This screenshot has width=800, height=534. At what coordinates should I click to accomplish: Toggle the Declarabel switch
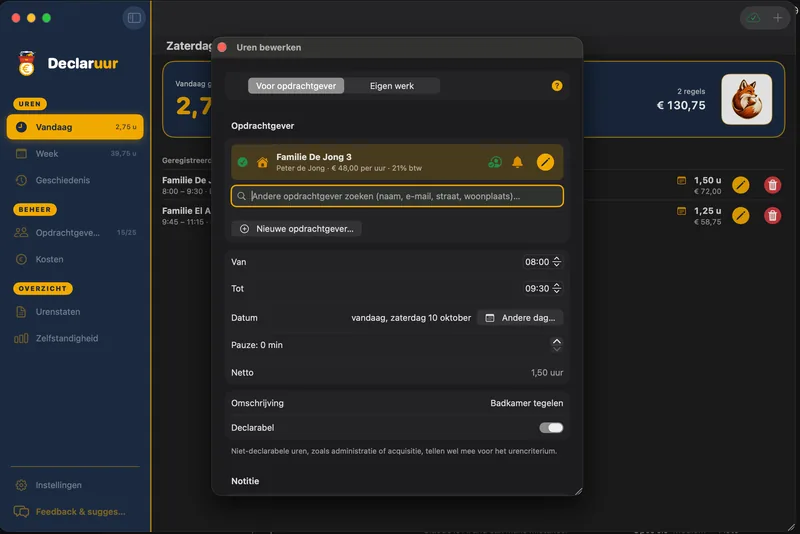tap(551, 427)
